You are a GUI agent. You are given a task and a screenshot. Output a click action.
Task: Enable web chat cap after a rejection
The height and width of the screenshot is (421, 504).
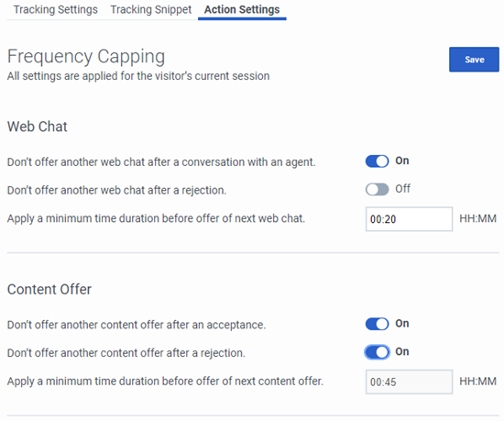point(377,189)
